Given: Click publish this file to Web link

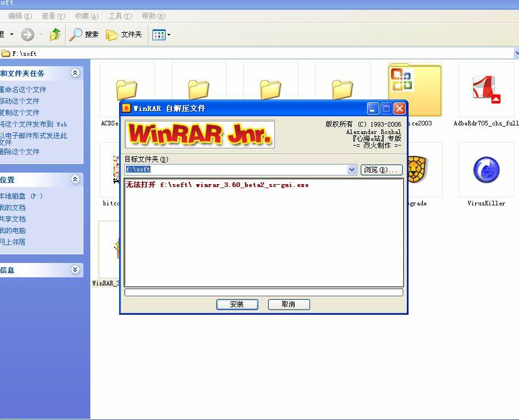Looking at the screenshot, I should point(33,124).
